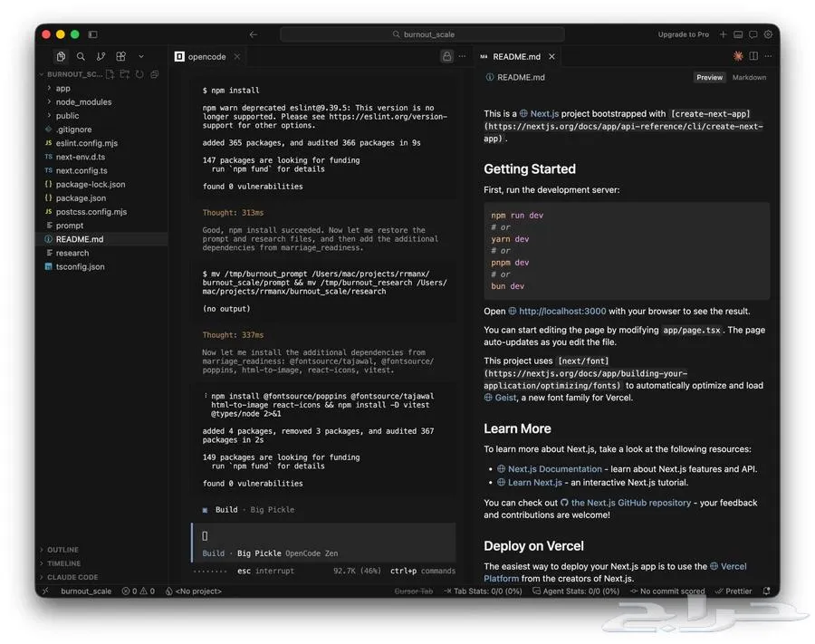Open the activity bar overflow chevron
Image resolution: width=815 pixels, height=644 pixels.
(x=141, y=56)
